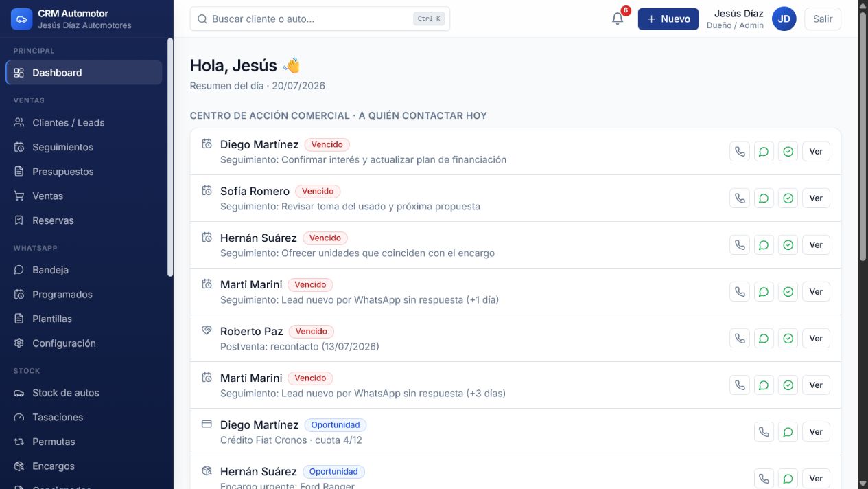Complete Roberto Paz postventa check icon
Screen dimensions: 868x489
[x=788, y=339]
